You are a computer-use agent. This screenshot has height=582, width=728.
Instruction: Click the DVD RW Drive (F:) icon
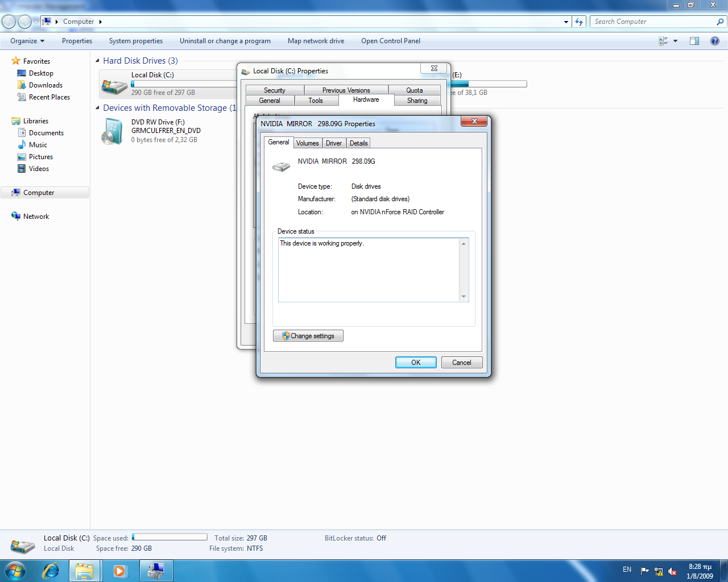tap(113, 131)
